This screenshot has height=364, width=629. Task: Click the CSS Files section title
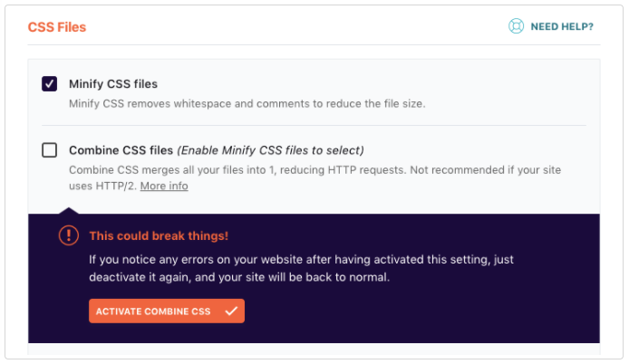coord(57,27)
